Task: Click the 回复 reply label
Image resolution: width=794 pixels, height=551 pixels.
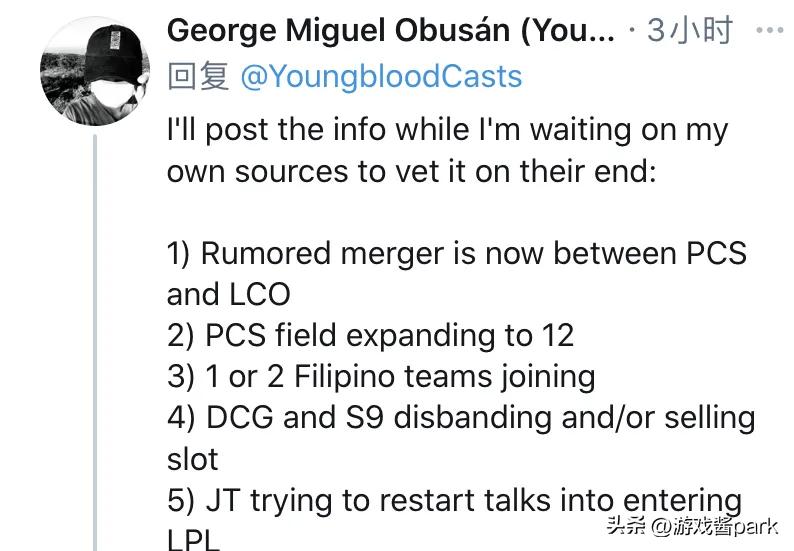Action: (x=198, y=76)
